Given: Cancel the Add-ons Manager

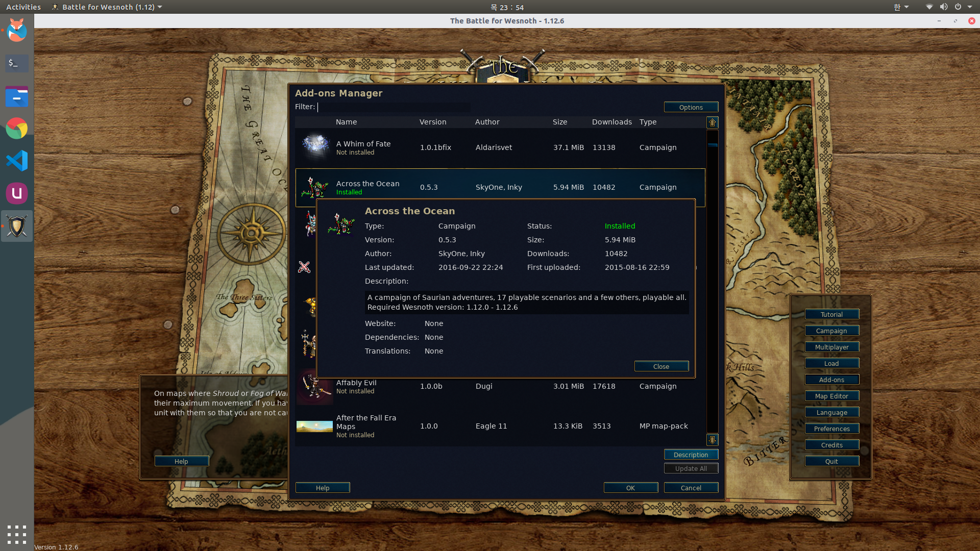Looking at the screenshot, I should (691, 488).
